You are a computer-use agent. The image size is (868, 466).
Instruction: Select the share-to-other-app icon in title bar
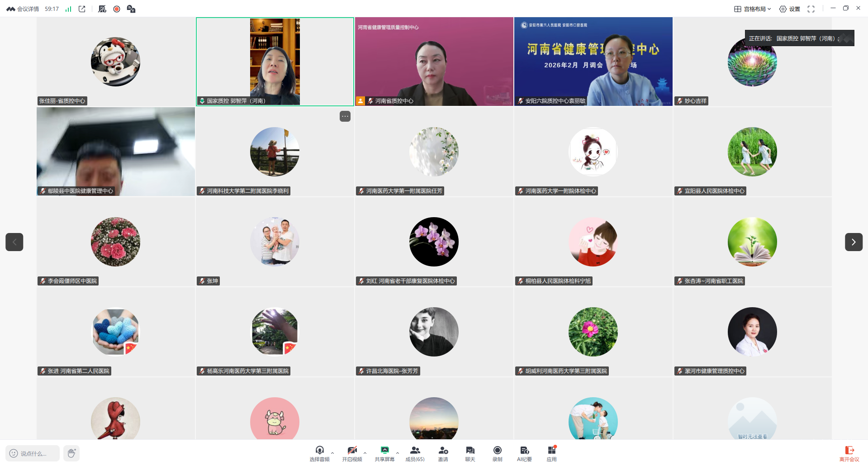pyautogui.click(x=82, y=8)
